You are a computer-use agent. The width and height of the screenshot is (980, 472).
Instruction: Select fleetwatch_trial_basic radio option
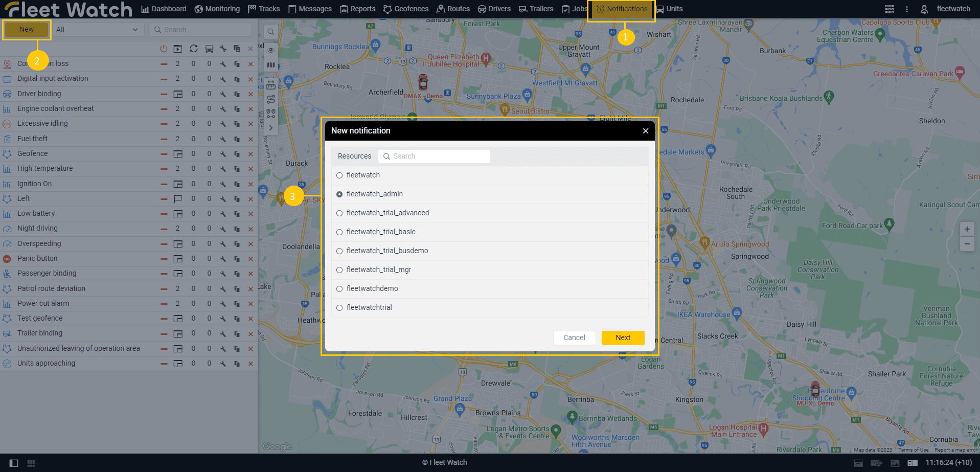pyautogui.click(x=339, y=232)
